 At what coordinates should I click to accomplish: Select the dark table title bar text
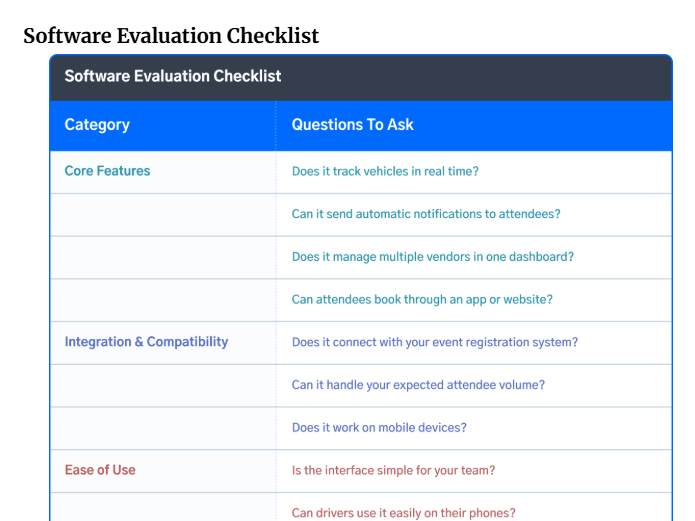tap(173, 76)
